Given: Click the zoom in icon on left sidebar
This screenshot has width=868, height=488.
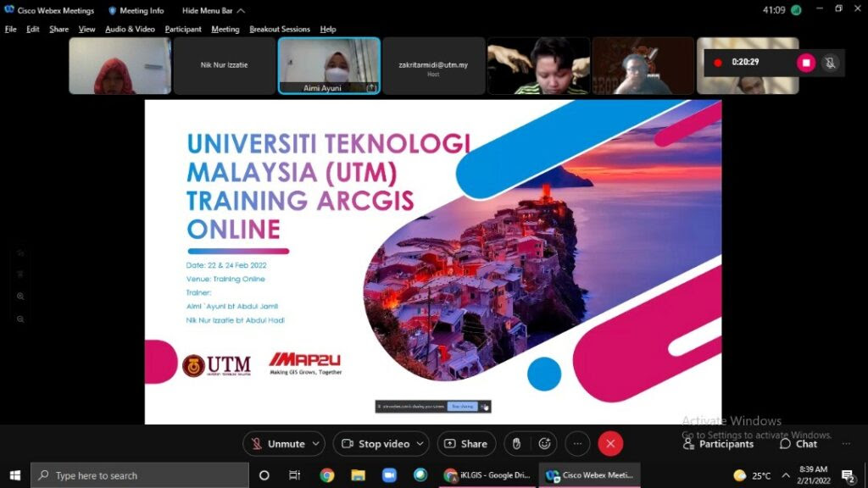Looking at the screenshot, I should click(19, 297).
